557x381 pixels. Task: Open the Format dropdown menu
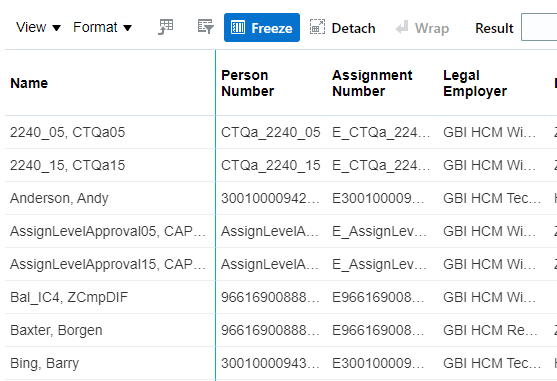click(x=102, y=27)
